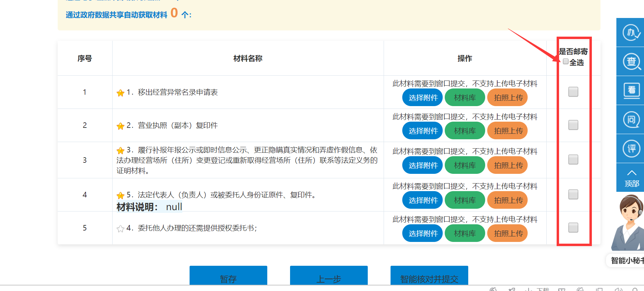Click 选择附件 for 移出经营异常名录申请表

coord(423,98)
